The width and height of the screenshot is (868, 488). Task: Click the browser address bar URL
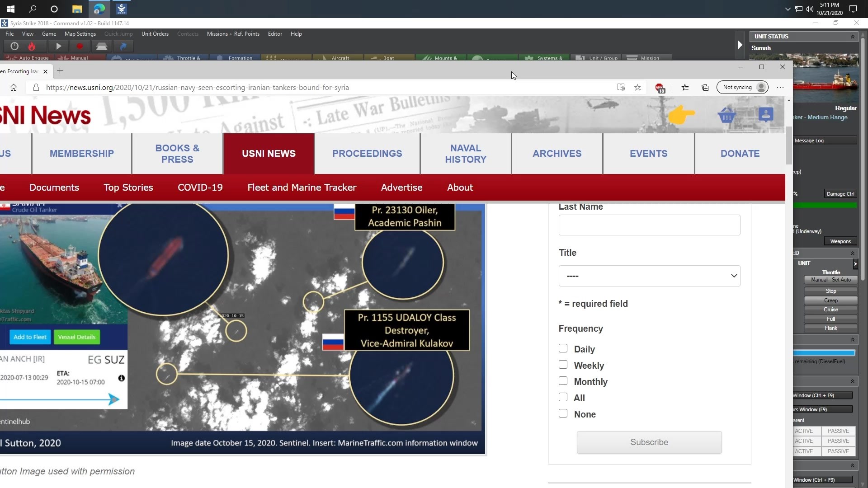click(x=198, y=88)
